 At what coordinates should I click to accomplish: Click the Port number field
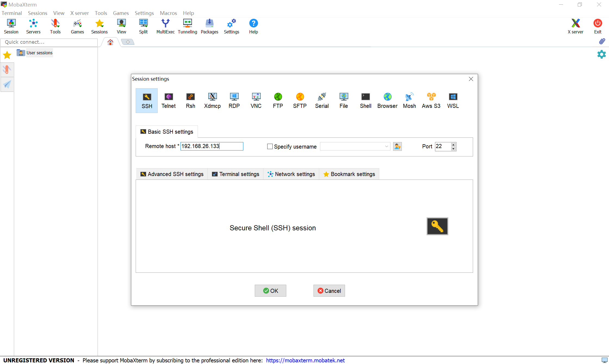point(443,146)
